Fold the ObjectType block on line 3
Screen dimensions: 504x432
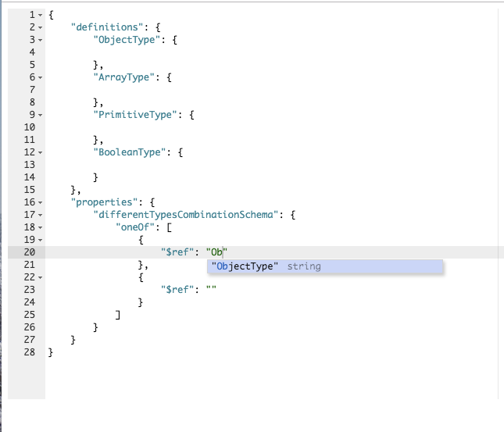(x=40, y=40)
